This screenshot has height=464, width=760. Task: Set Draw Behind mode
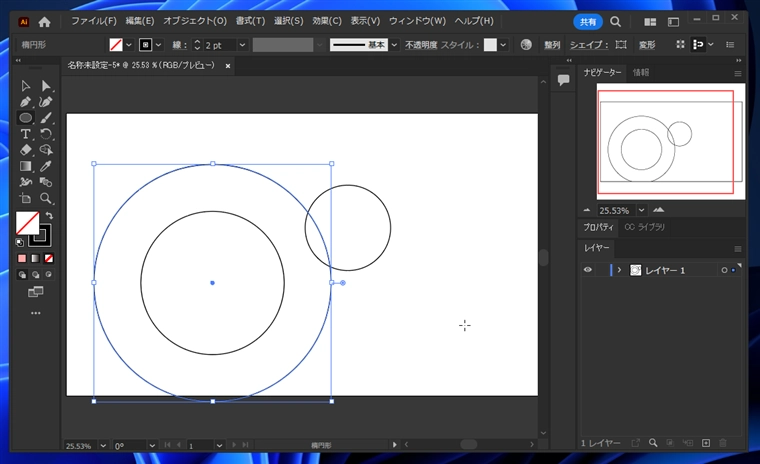[35, 275]
